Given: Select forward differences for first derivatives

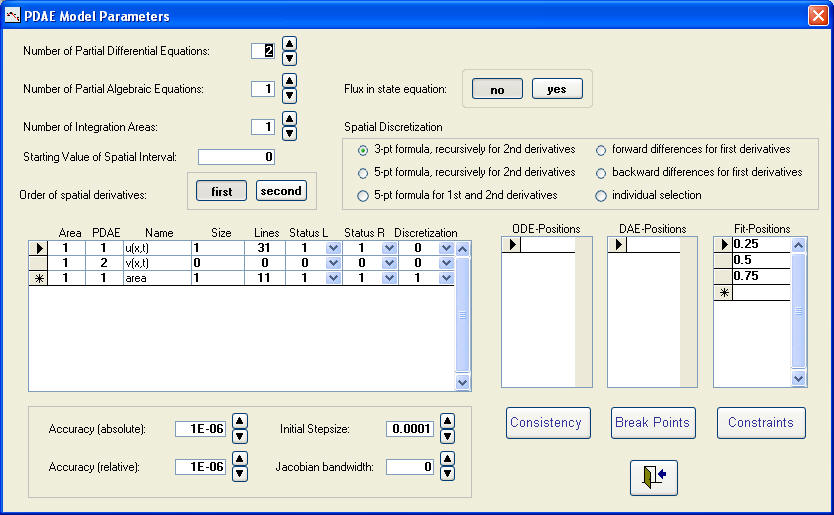Looking at the screenshot, I should [x=602, y=150].
